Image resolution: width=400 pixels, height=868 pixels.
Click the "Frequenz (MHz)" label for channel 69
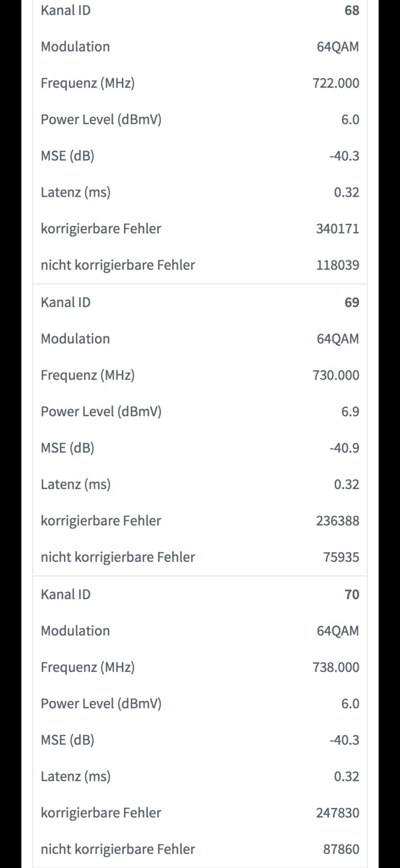coord(88,375)
